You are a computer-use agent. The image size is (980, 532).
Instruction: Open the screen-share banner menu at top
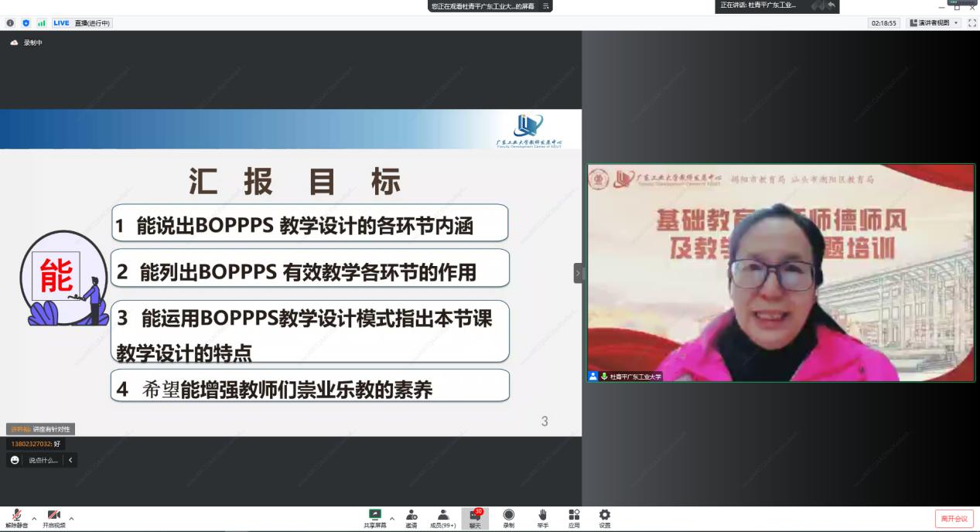point(546,6)
